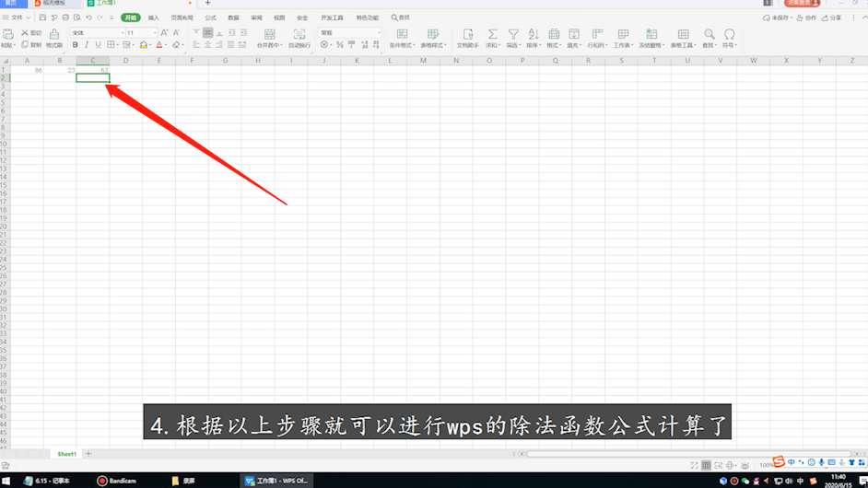The width and height of the screenshot is (868, 488).
Task: Click the Windows Start button
Action: coord(6,481)
